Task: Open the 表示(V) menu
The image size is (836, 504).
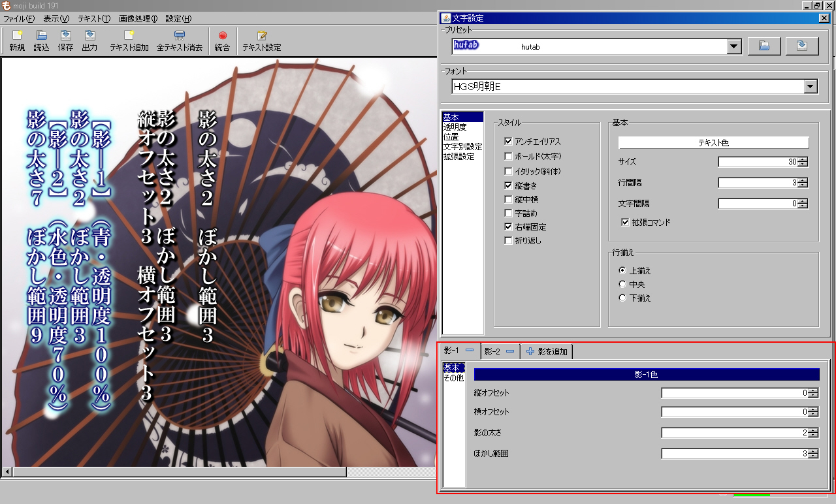Action: point(56,19)
